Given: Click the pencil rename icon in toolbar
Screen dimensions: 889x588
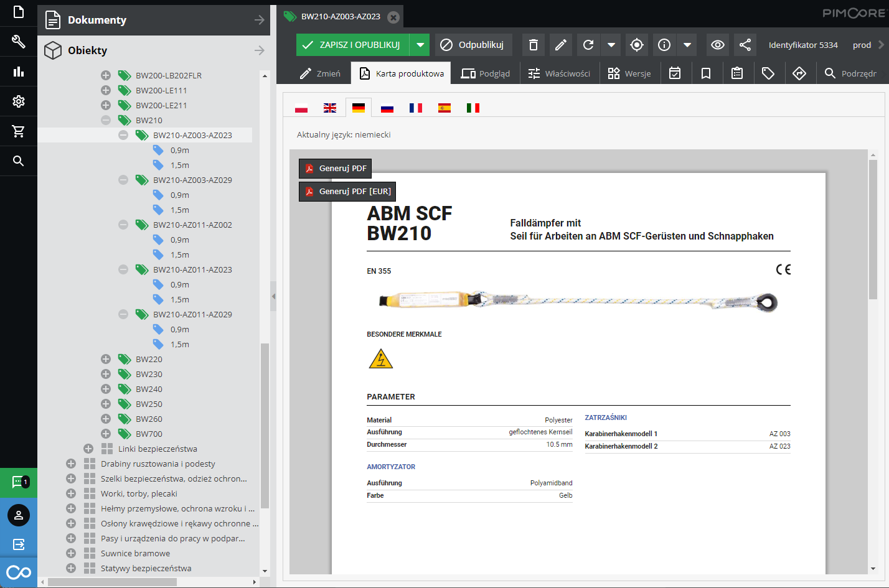Looking at the screenshot, I should (561, 45).
